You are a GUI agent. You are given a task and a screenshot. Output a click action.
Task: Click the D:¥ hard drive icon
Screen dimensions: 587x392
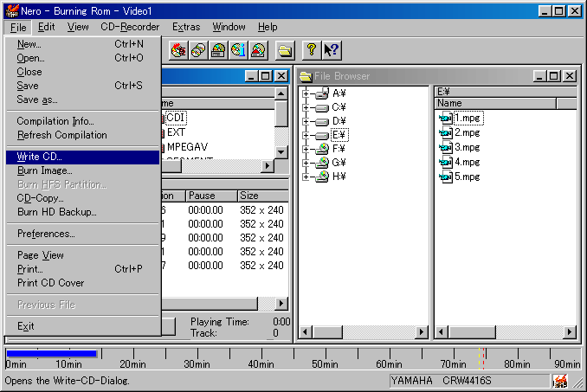(x=322, y=121)
